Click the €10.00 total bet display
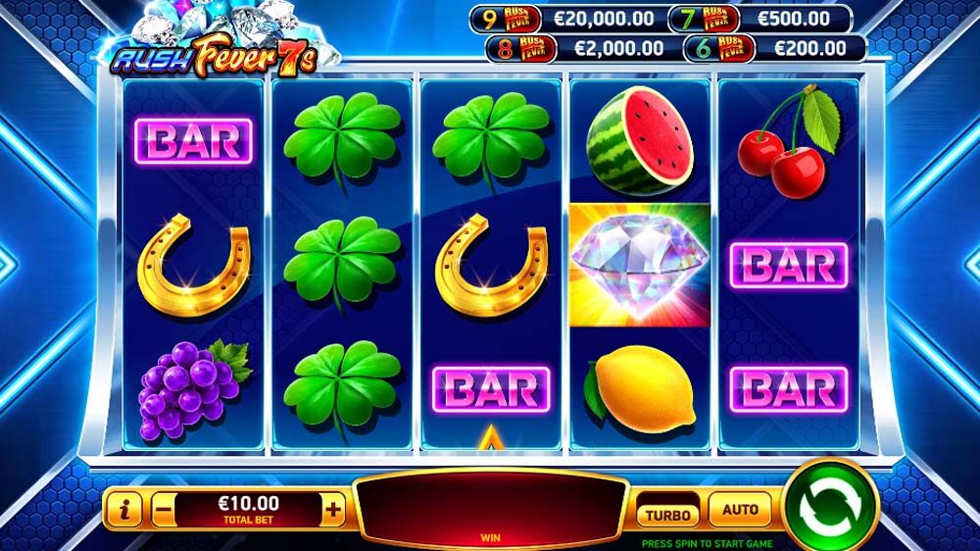The width and height of the screenshot is (980, 551). [248, 511]
